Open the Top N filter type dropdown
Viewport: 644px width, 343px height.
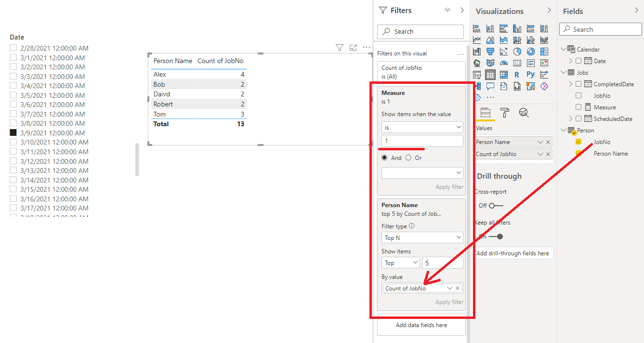coord(422,237)
